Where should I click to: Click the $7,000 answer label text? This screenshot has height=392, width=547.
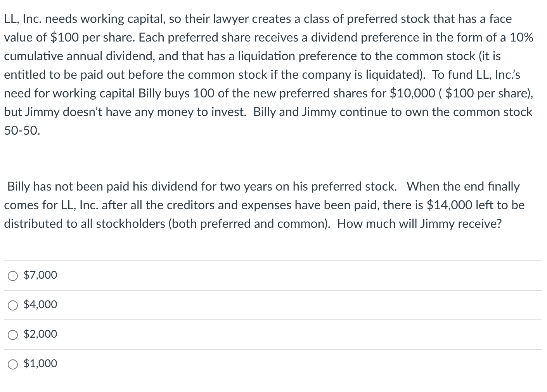pyautogui.click(x=40, y=275)
